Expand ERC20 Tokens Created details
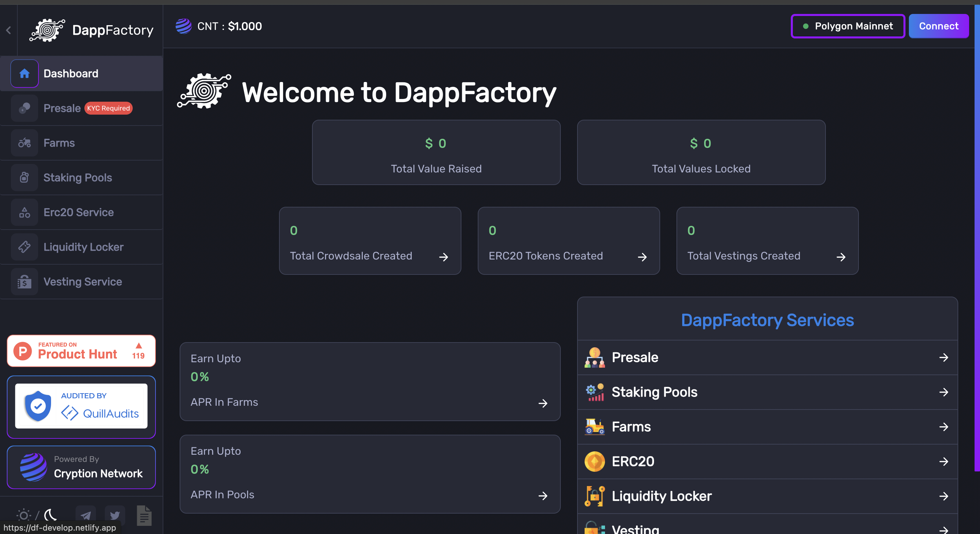Image resolution: width=980 pixels, height=534 pixels. 642,257
